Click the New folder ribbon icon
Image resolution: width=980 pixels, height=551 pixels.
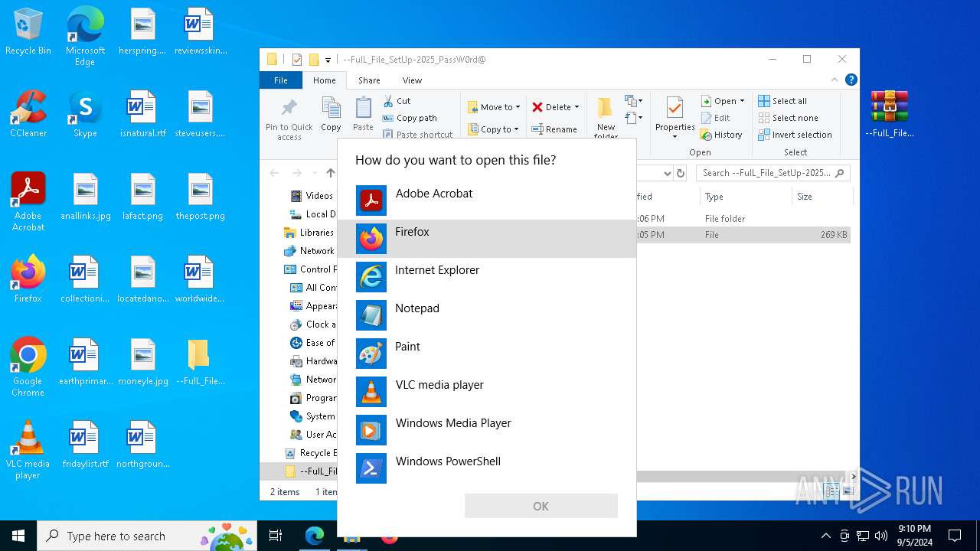[606, 119]
